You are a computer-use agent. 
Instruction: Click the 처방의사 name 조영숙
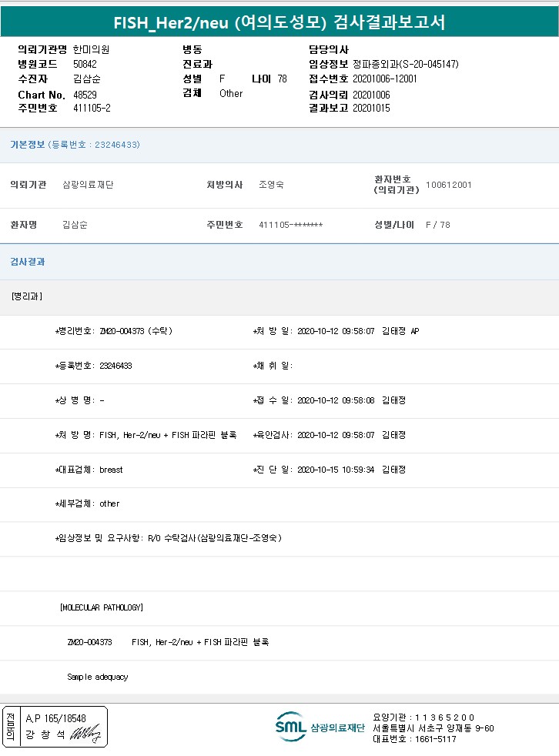pos(271,185)
